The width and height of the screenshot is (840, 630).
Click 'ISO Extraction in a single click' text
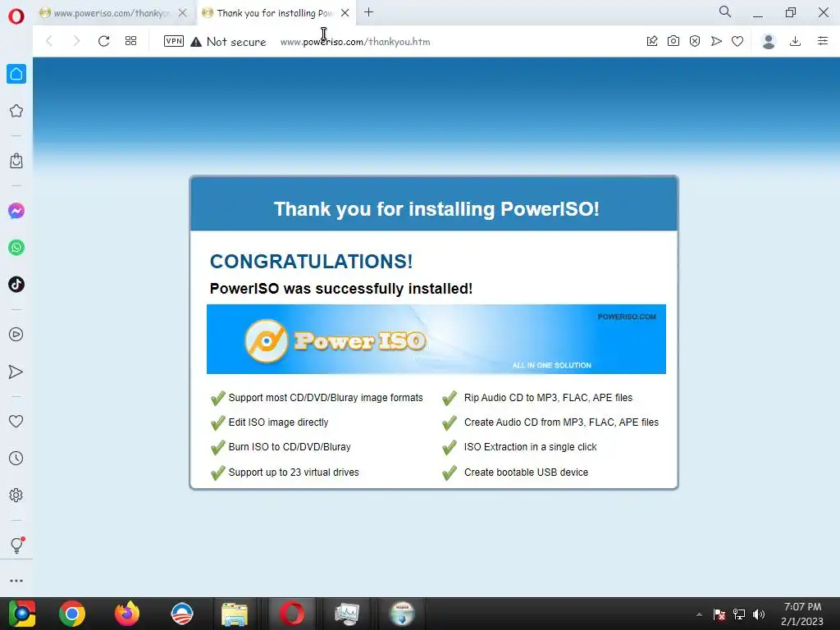pyautogui.click(x=531, y=447)
